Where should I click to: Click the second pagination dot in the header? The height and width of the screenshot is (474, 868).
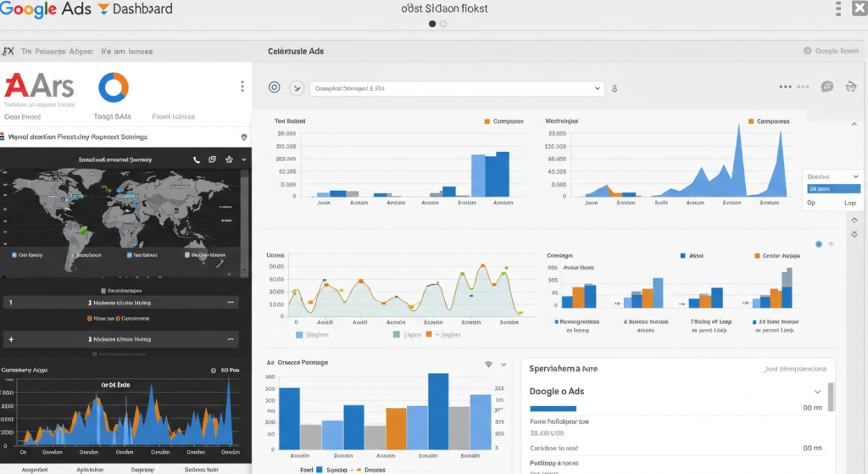pyautogui.click(x=442, y=24)
